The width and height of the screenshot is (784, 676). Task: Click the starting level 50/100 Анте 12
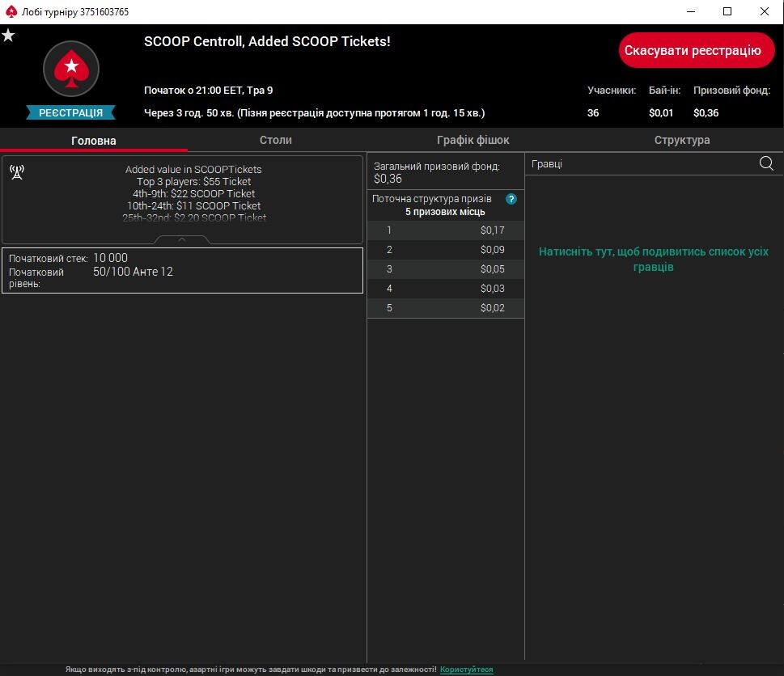pyautogui.click(x=133, y=272)
